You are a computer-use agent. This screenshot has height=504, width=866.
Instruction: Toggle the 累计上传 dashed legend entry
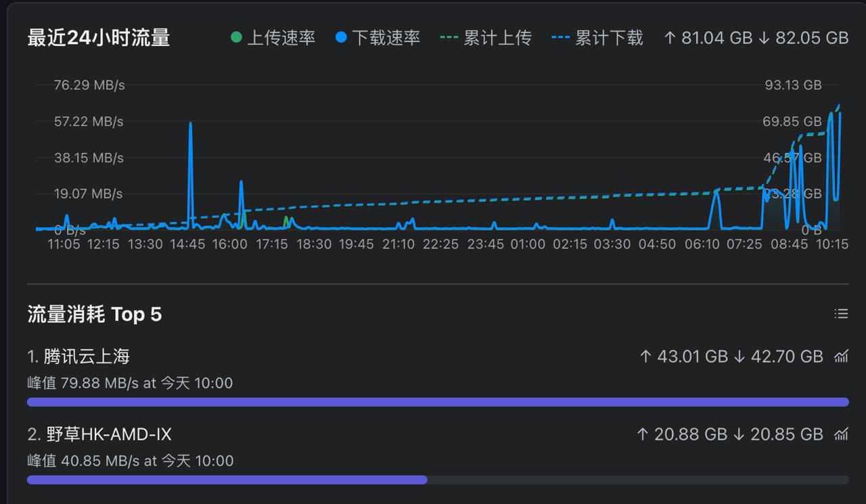(486, 38)
